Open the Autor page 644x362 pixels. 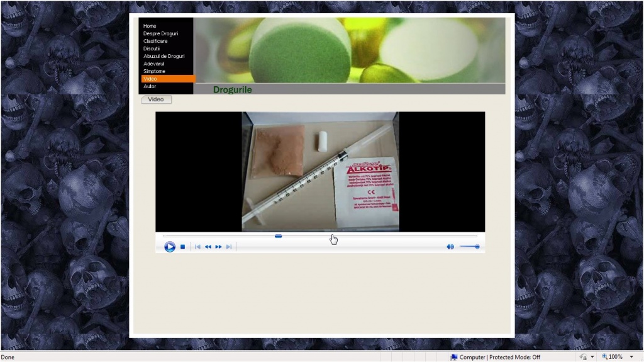[x=150, y=86]
